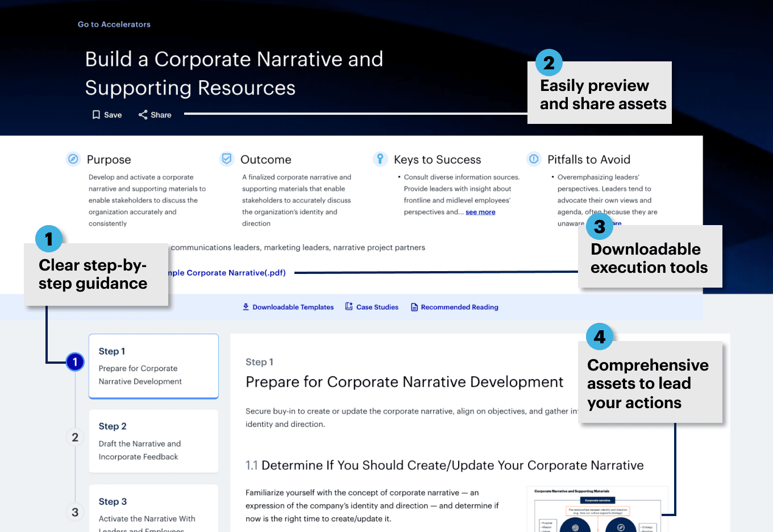Viewport: 773px width, 532px height.
Task: Click the Downloadable Templates download icon
Action: tap(246, 307)
